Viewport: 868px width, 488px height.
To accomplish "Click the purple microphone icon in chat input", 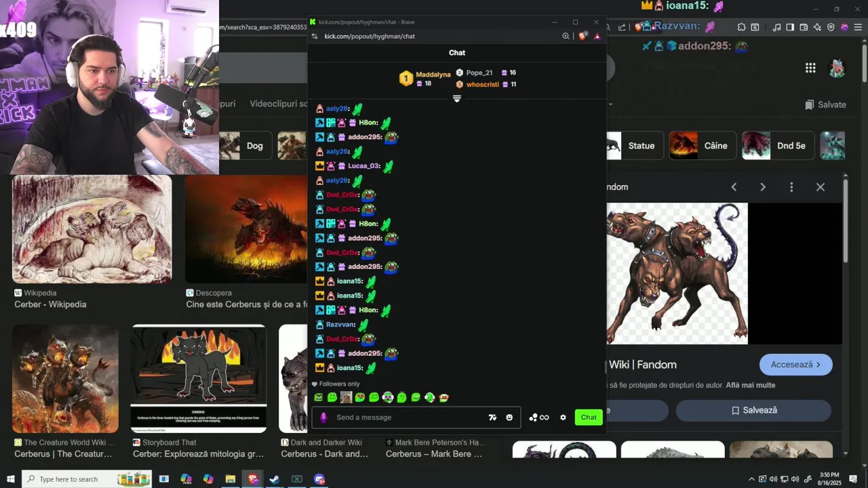I will click(323, 418).
